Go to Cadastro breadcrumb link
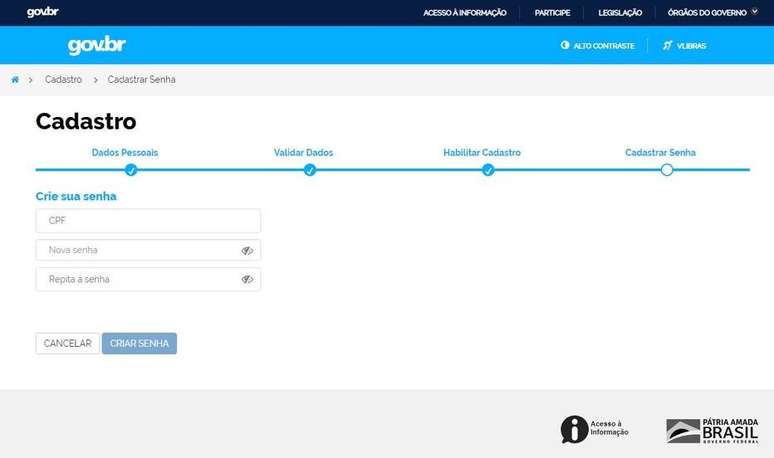 [63, 80]
